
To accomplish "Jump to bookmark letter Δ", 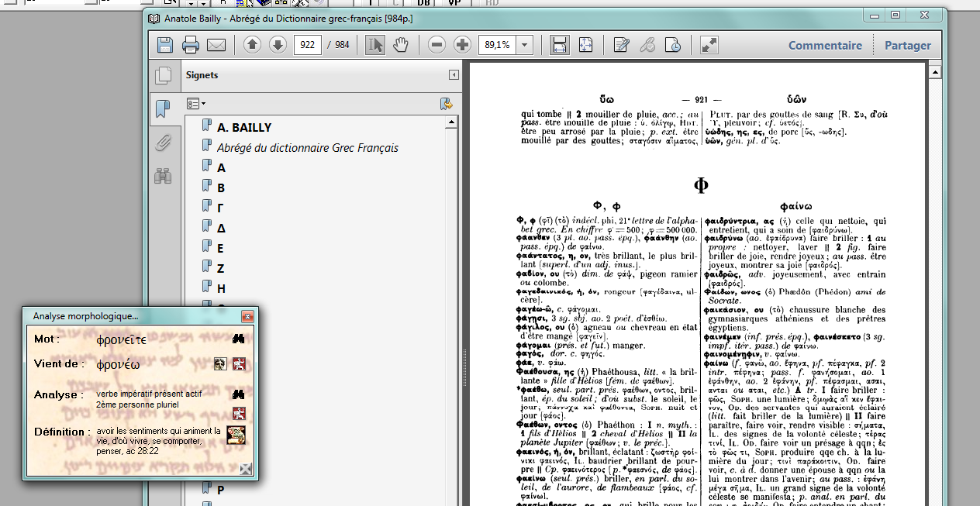I will pos(222,228).
